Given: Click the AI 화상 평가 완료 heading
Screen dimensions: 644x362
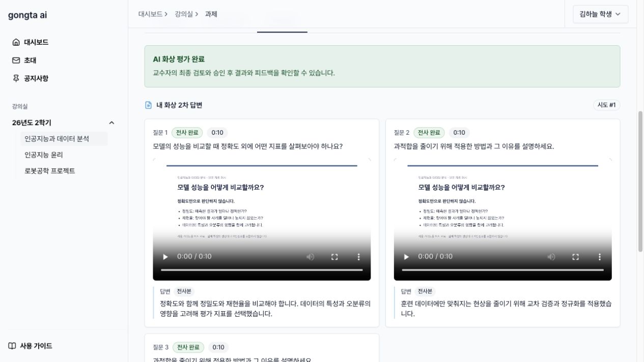Looking at the screenshot, I should coord(179,59).
